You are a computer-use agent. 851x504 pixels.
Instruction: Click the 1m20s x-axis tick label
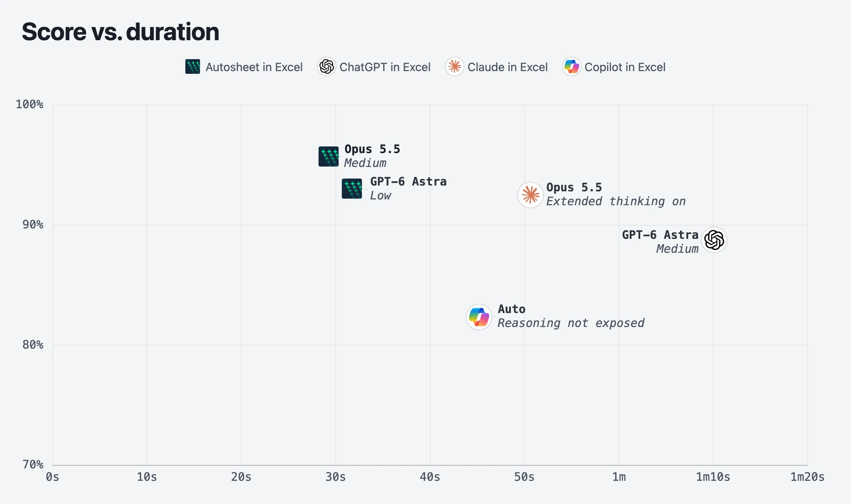808,477
